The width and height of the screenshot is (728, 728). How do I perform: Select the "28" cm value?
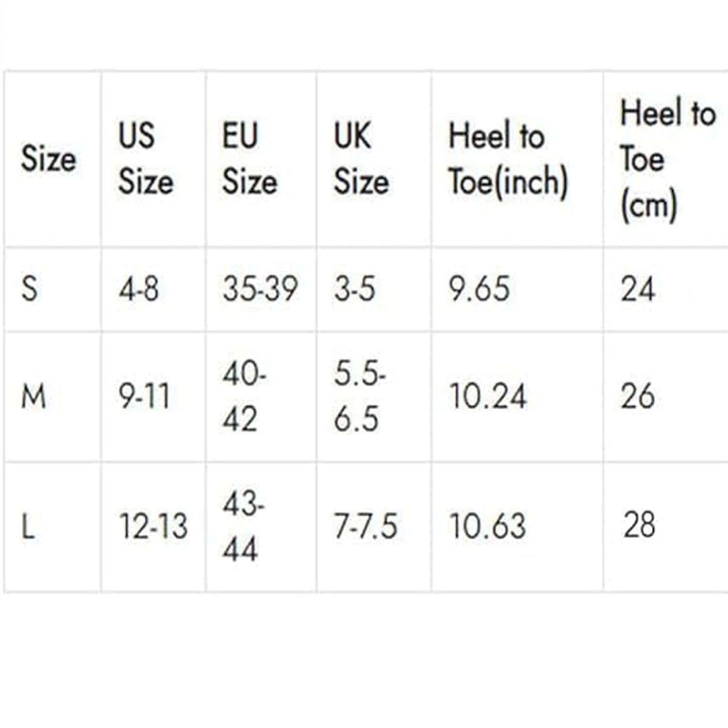pyautogui.click(x=639, y=525)
